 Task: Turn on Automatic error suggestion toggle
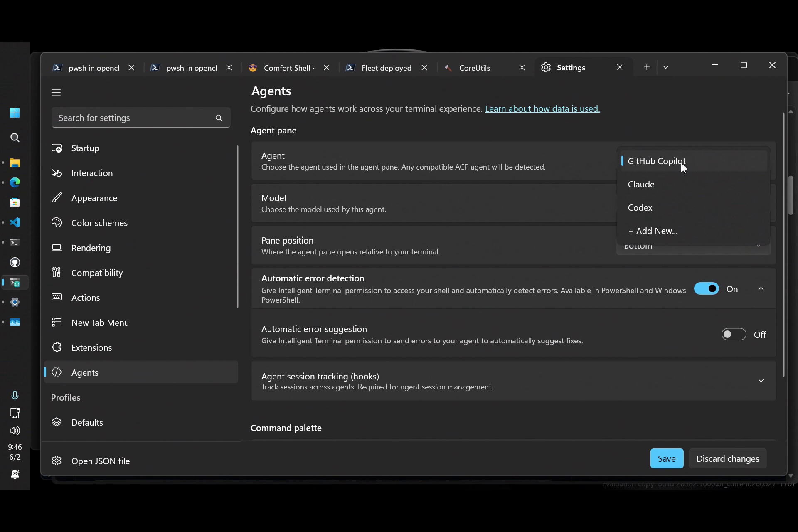[734, 335]
